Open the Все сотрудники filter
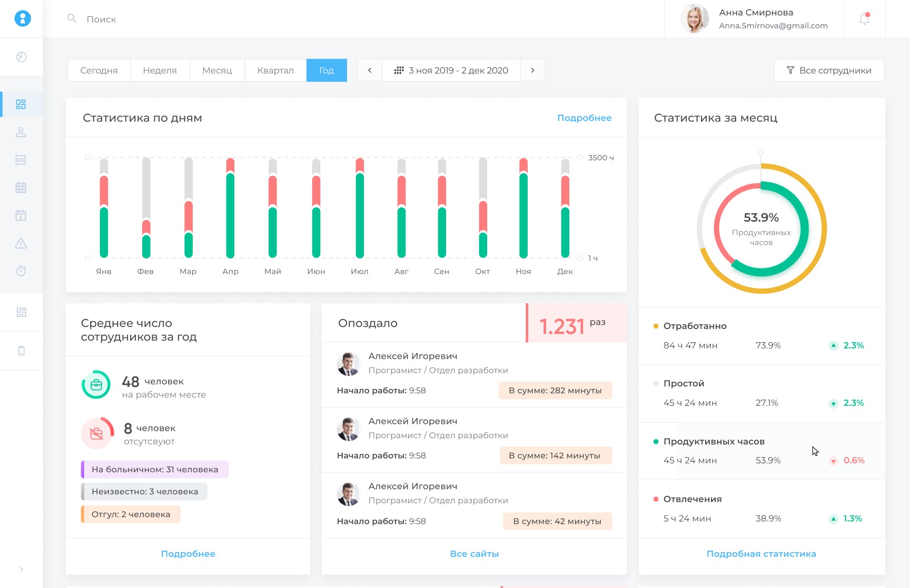The width and height of the screenshot is (910, 588). pyautogui.click(x=829, y=71)
